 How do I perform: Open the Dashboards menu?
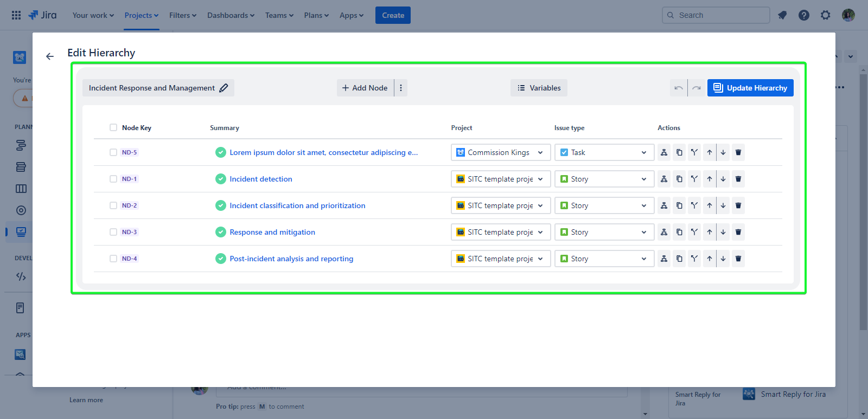tap(231, 15)
